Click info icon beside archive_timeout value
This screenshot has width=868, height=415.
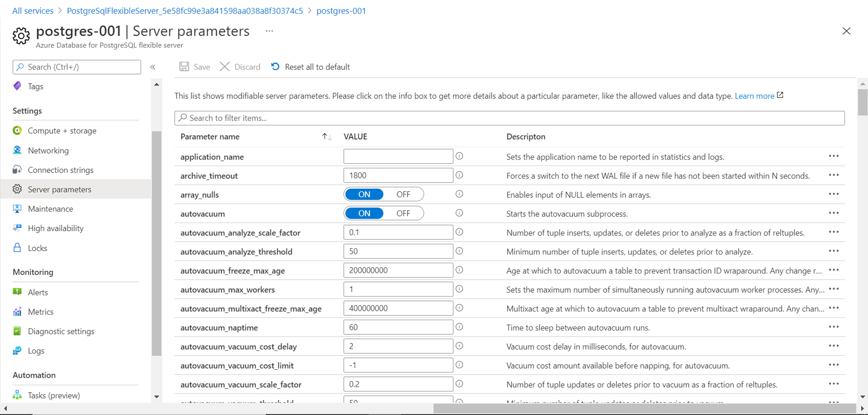pyautogui.click(x=459, y=175)
